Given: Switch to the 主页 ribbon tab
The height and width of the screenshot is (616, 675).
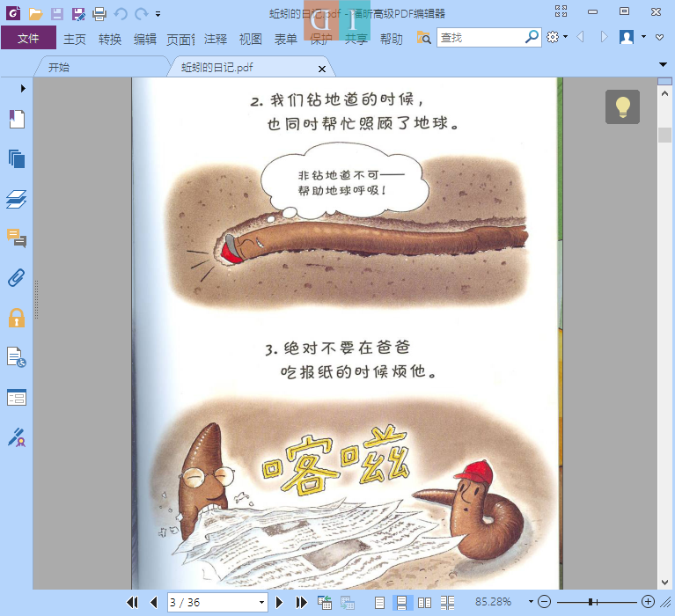Looking at the screenshot, I should [x=75, y=40].
